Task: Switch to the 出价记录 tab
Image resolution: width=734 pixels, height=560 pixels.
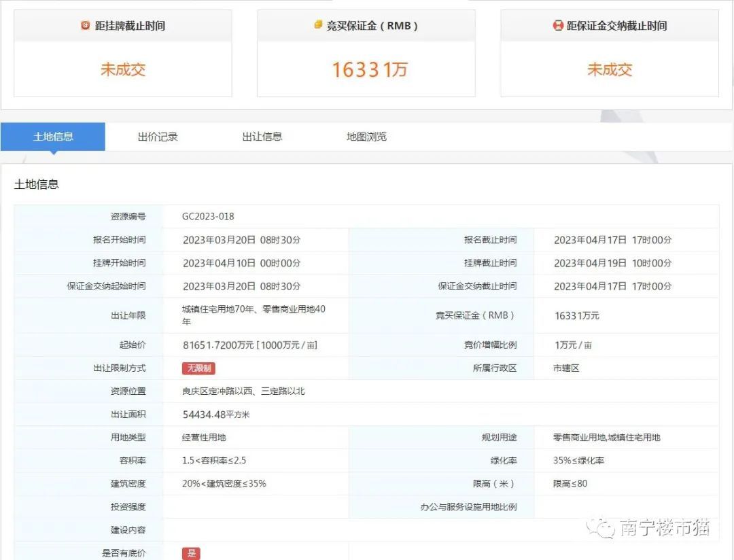Action: tap(158, 137)
